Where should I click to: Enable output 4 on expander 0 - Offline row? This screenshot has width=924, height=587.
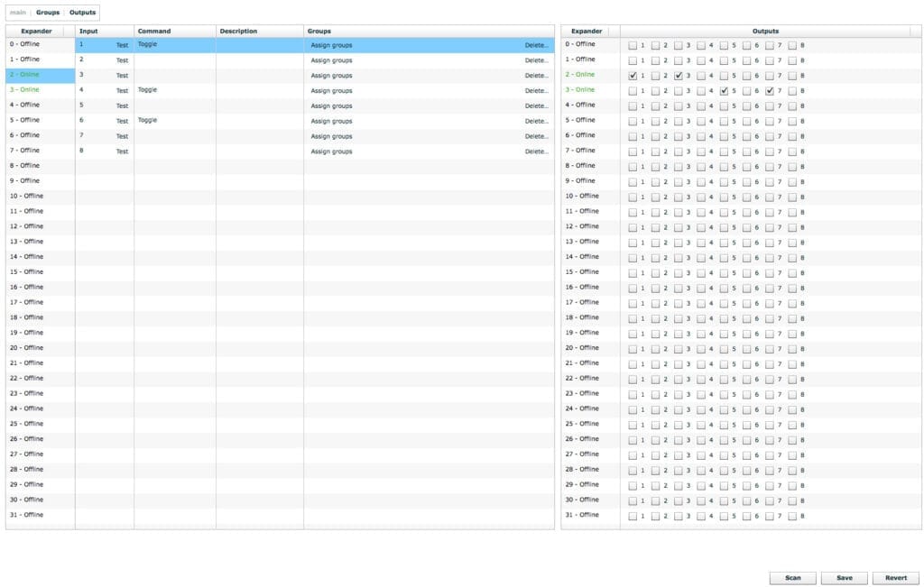pos(701,45)
